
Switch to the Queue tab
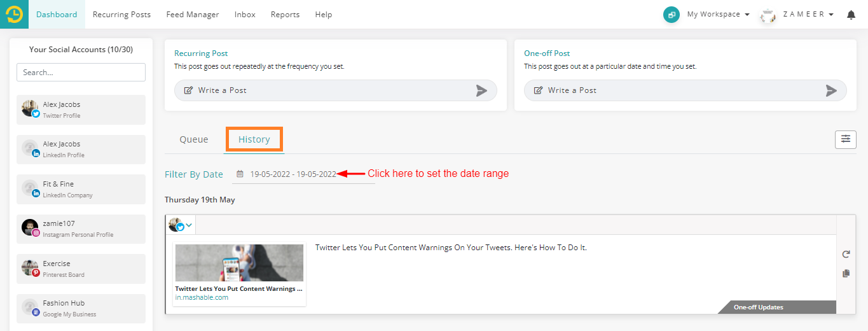pos(194,139)
